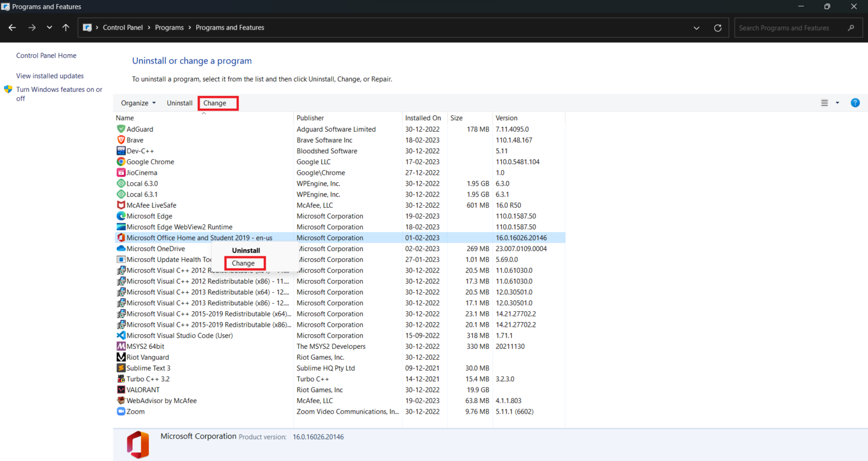Click the WebAdvisor by McAfee icon

[x=121, y=400]
